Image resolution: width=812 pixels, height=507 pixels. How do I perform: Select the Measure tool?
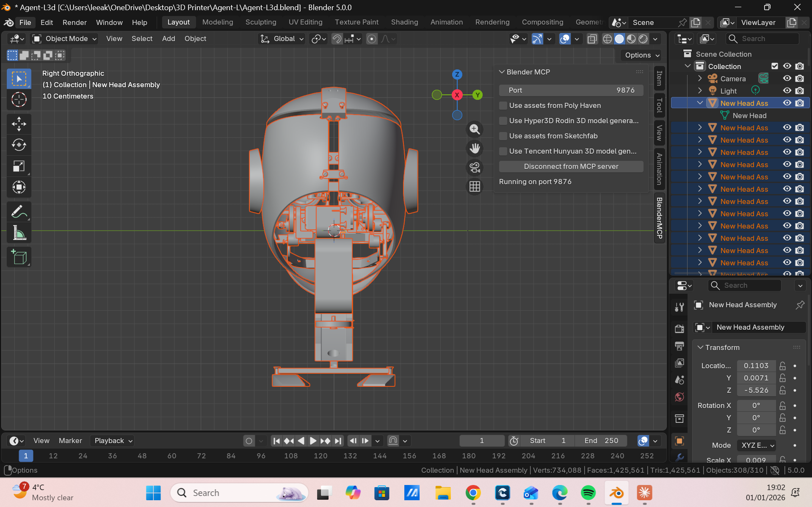click(19, 233)
